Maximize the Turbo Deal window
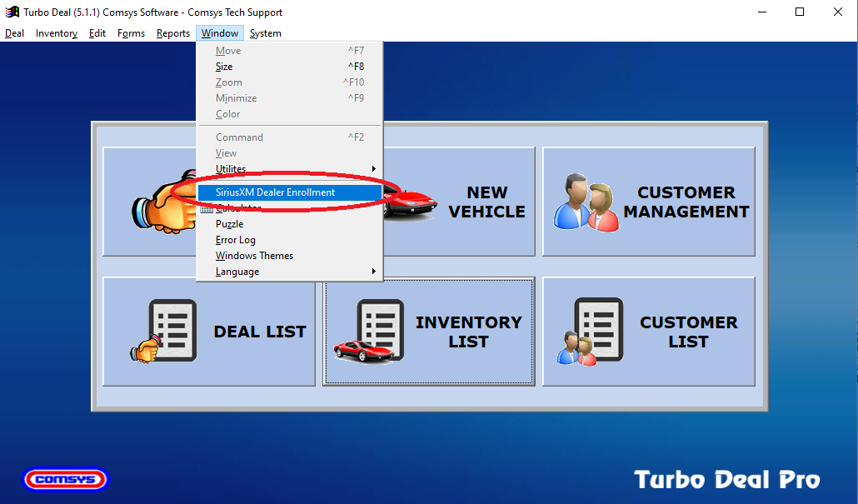The width and height of the screenshot is (858, 504). tap(800, 12)
